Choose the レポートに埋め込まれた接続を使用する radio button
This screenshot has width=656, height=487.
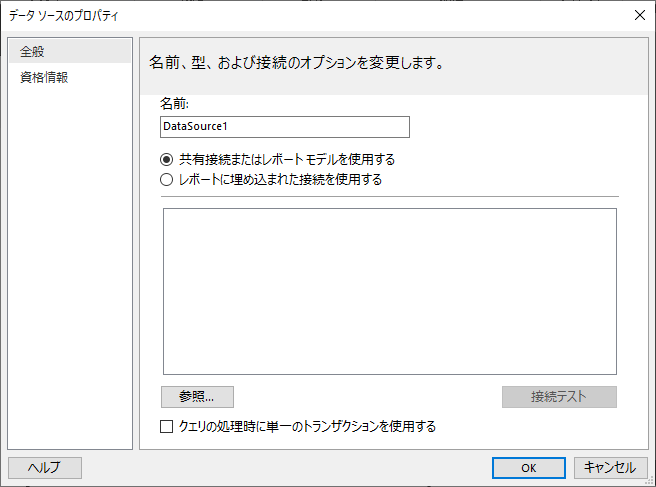pyautogui.click(x=167, y=180)
